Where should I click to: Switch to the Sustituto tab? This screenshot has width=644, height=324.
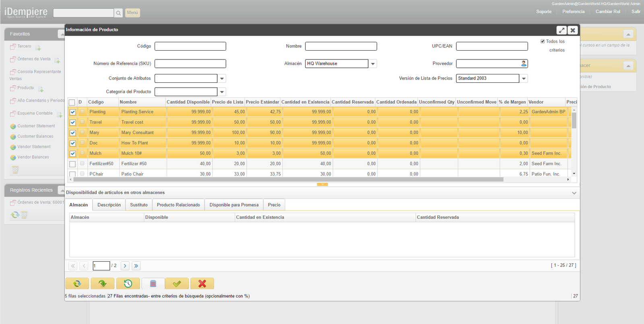(139, 205)
